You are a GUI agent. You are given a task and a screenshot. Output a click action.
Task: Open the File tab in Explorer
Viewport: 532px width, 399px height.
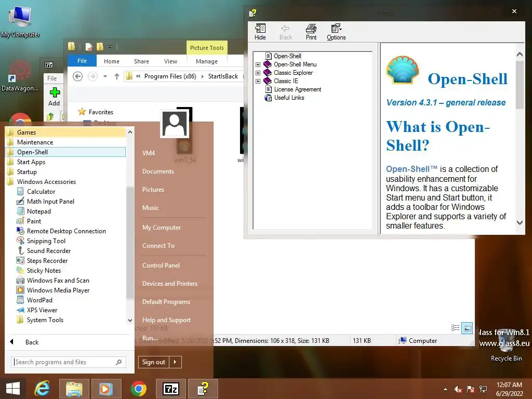point(82,61)
